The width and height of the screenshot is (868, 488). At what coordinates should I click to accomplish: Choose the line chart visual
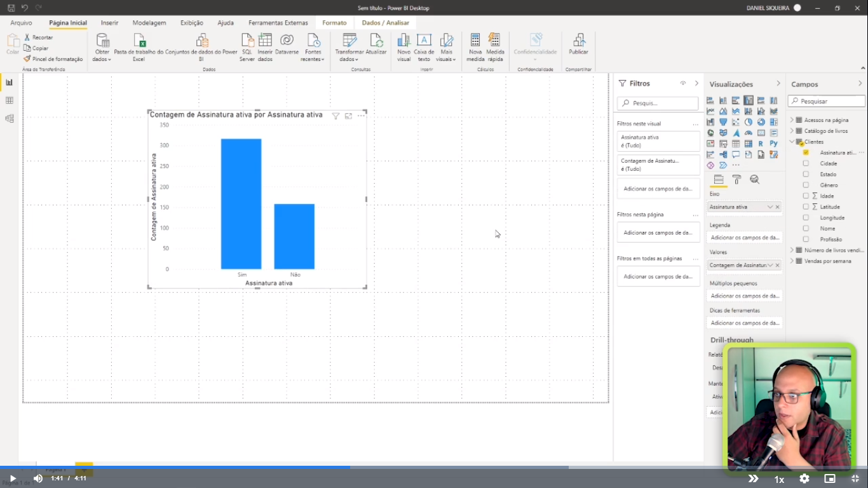[710, 111]
